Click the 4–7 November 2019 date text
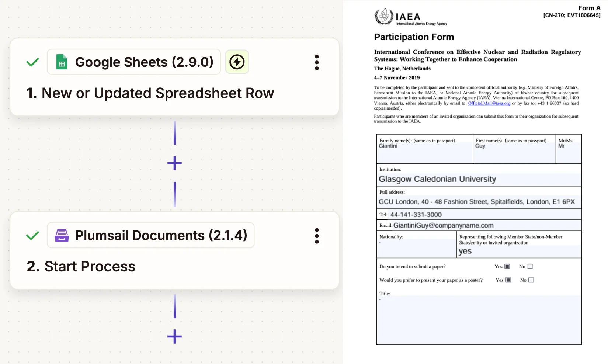Image resolution: width=608 pixels, height=364 pixels. pos(397,78)
